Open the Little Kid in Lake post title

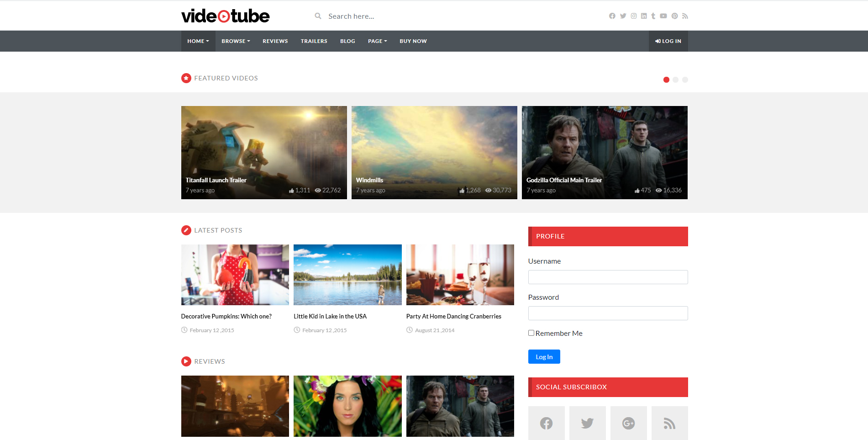[x=330, y=316]
